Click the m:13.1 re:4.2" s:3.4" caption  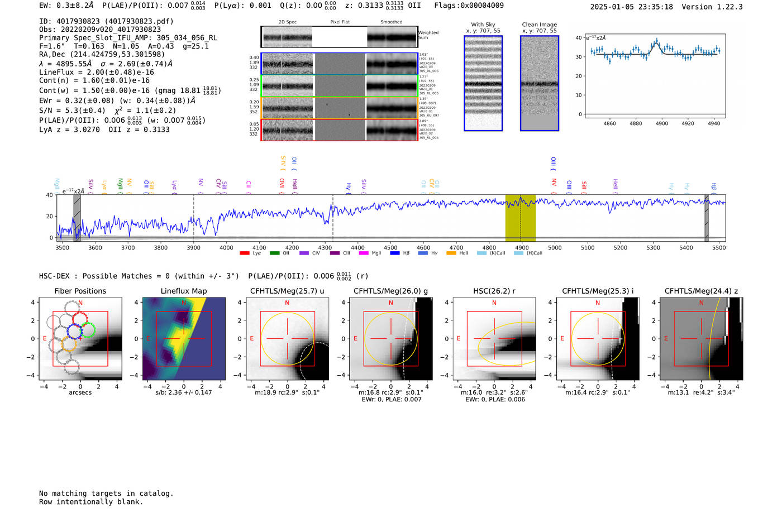click(702, 392)
